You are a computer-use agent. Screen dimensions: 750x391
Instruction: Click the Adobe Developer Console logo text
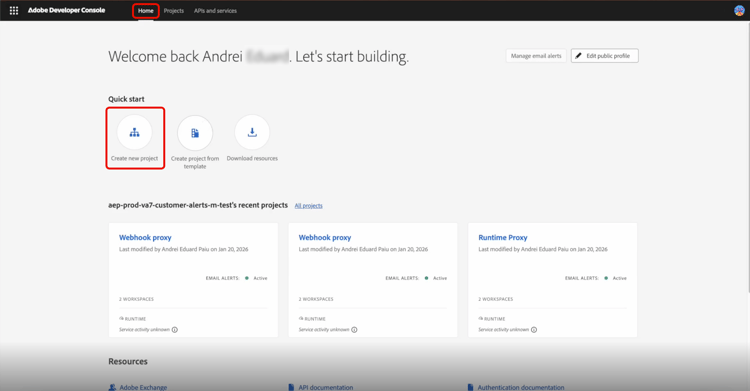point(66,10)
